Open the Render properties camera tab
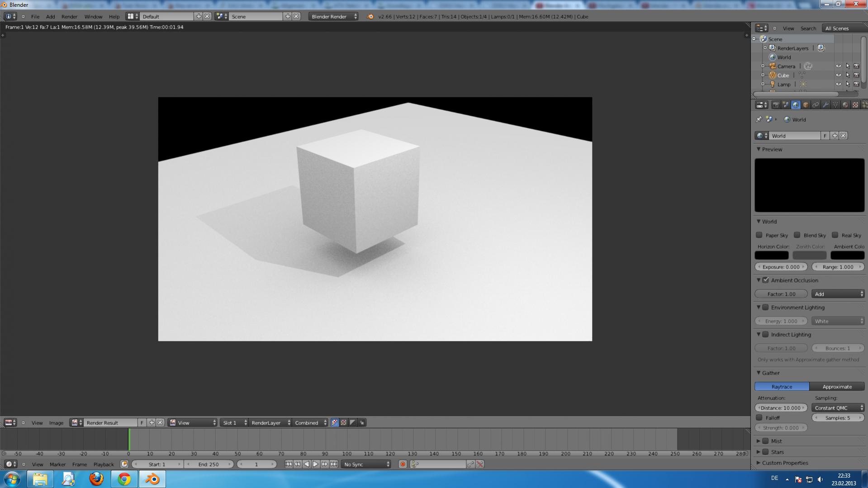The height and width of the screenshot is (488, 868). click(776, 105)
